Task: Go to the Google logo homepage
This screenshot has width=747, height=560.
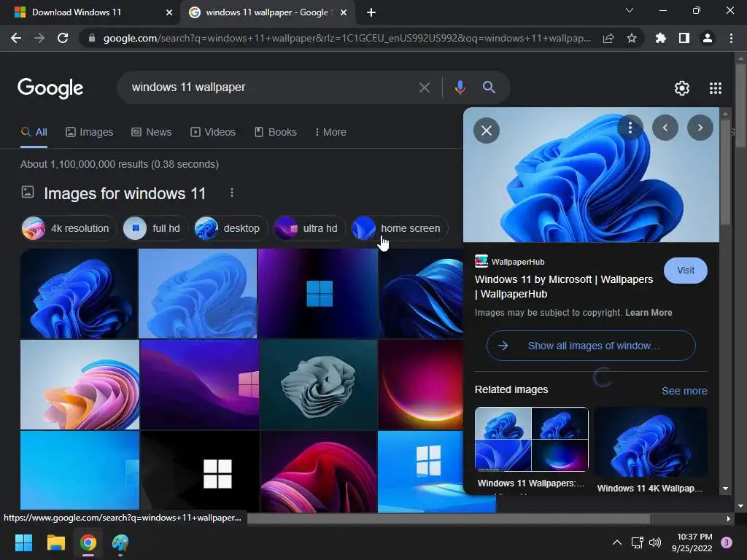Action: (x=50, y=88)
